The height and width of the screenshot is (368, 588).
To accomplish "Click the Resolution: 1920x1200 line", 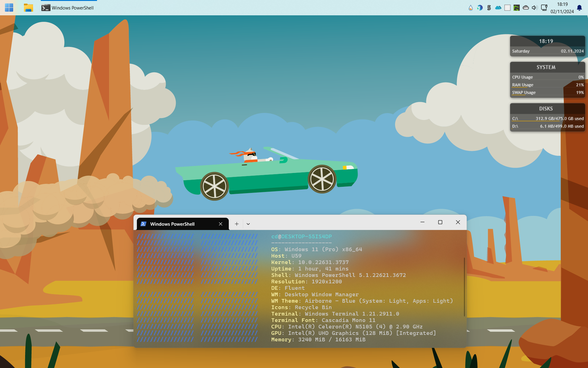I will (306, 282).
